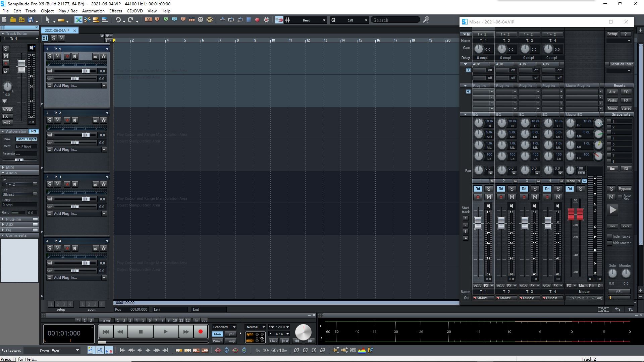Open settings with the gear icon in toolbar
The height and width of the screenshot is (362, 644).
(266, 20)
